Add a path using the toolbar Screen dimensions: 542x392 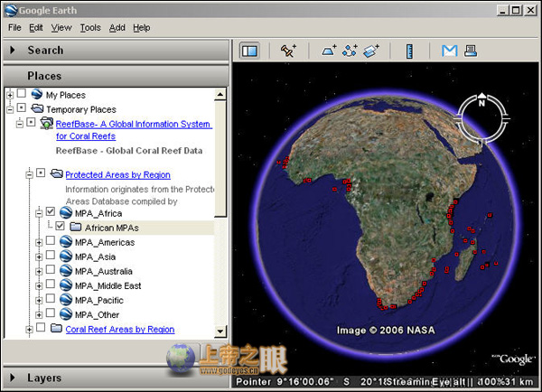point(350,51)
